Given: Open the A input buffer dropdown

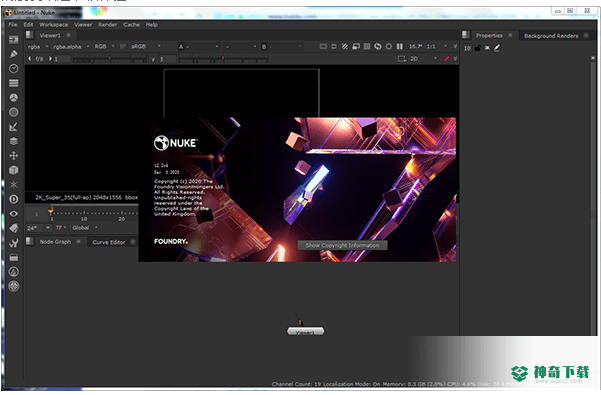Looking at the screenshot, I should pyautogui.click(x=198, y=47).
